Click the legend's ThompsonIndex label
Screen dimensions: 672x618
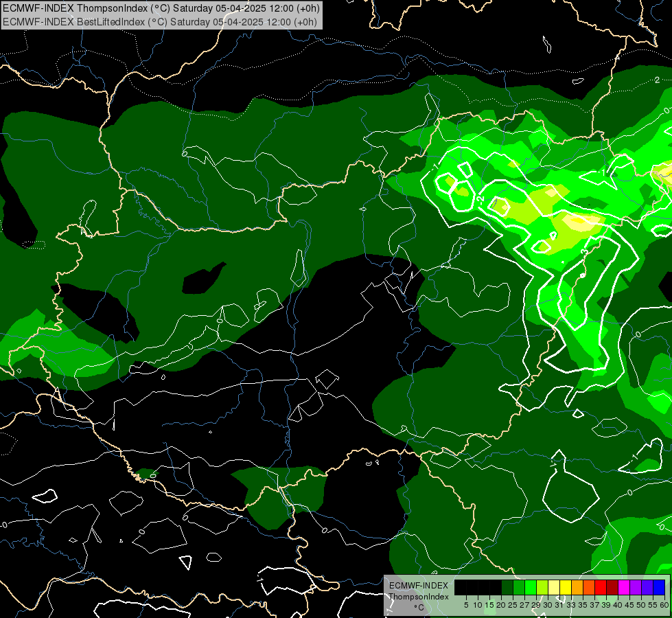click(419, 597)
